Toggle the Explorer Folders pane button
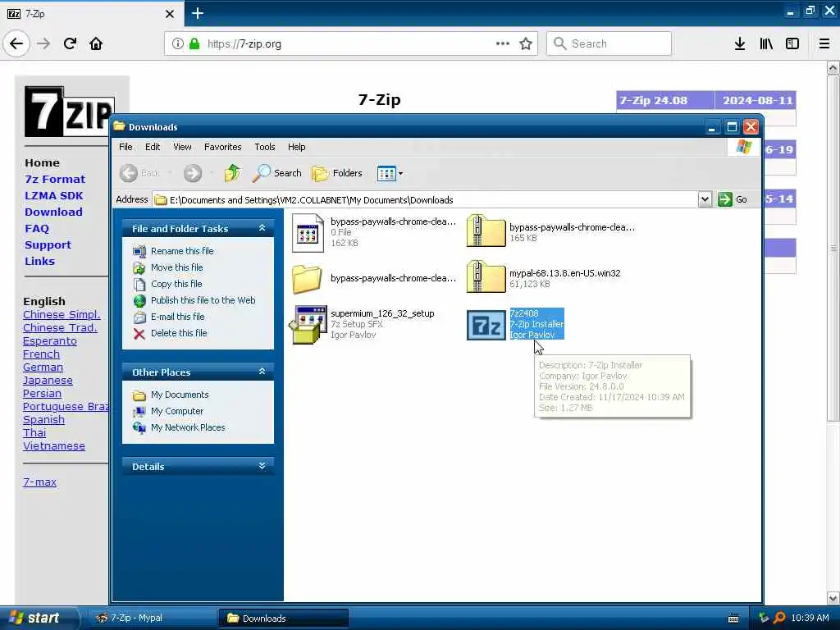 (x=337, y=173)
